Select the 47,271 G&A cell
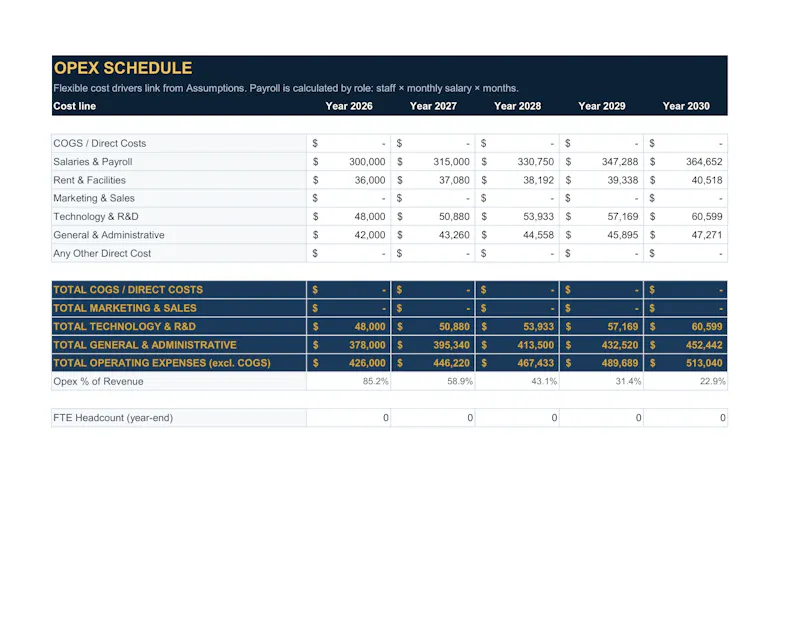800x618 pixels. coord(685,235)
